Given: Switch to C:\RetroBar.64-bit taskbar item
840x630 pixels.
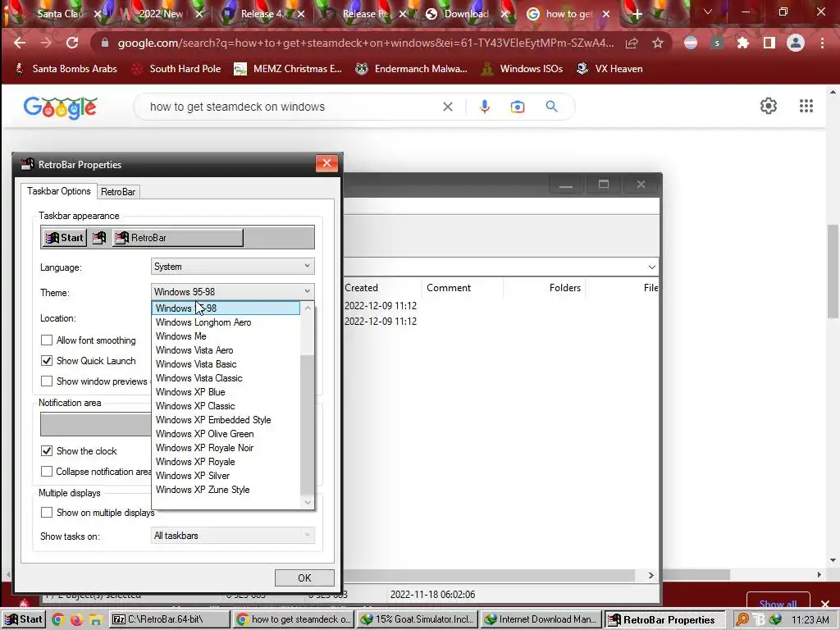Looking at the screenshot, I should coord(171,619).
